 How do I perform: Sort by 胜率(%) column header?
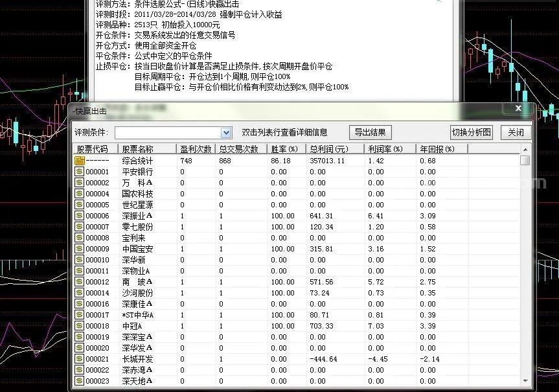tap(284, 149)
